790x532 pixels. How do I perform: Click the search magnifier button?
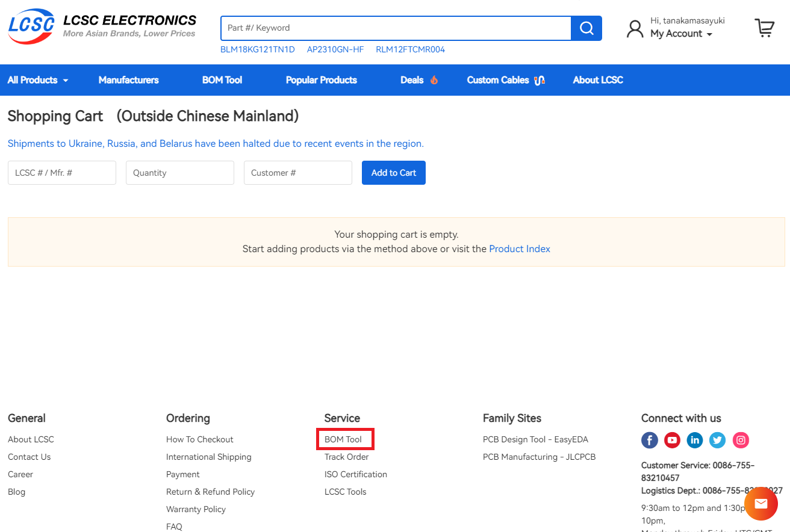pyautogui.click(x=586, y=28)
